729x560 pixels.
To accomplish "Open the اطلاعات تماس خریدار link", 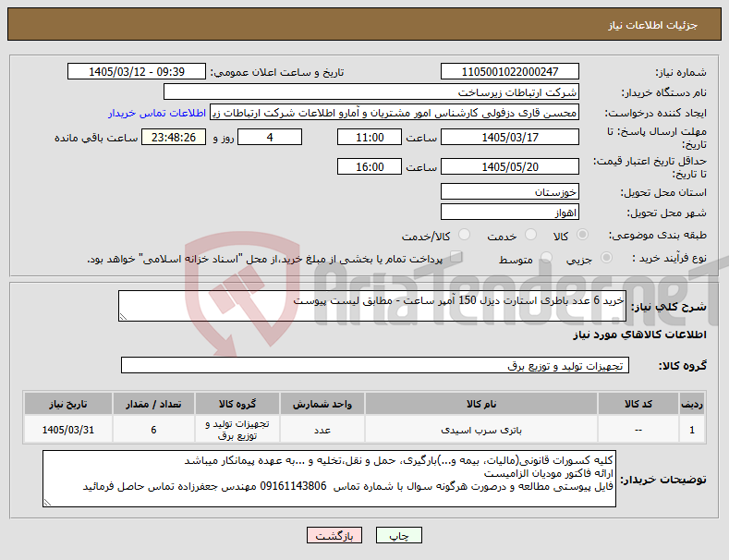I will click(x=157, y=113).
